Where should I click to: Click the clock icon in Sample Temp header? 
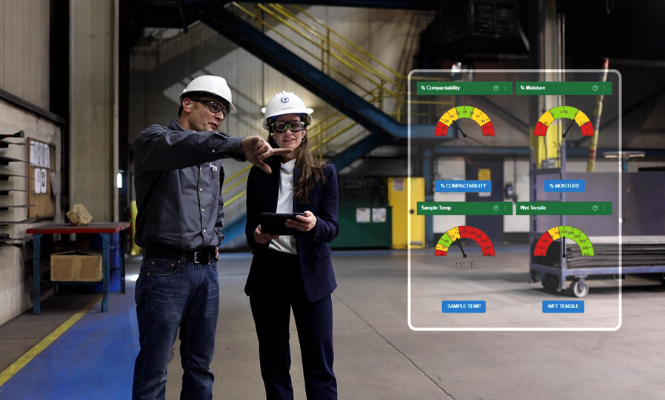click(497, 208)
